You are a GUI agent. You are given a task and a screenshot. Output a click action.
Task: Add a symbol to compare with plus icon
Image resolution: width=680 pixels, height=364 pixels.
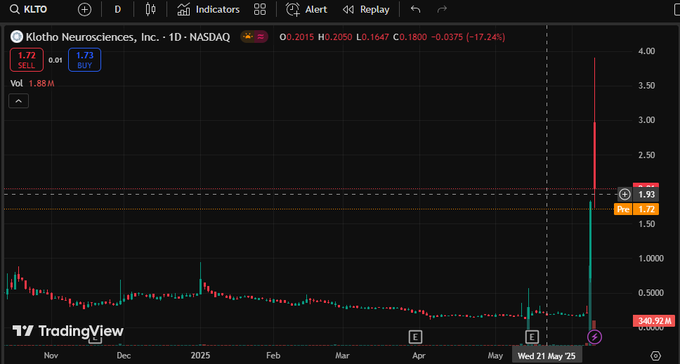point(85,10)
